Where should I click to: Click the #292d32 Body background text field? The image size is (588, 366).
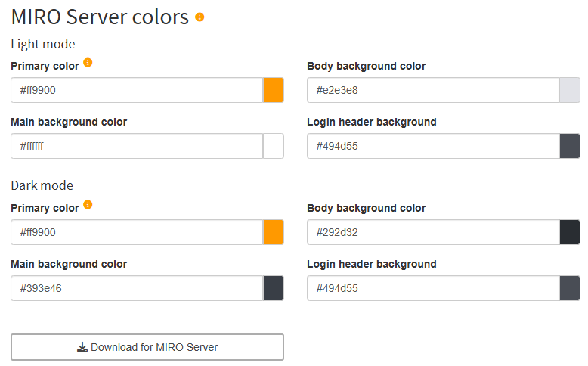tap(432, 232)
